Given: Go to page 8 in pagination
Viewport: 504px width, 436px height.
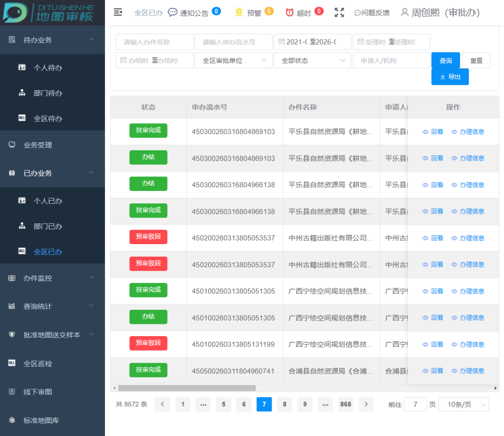Looking at the screenshot, I should tap(284, 404).
